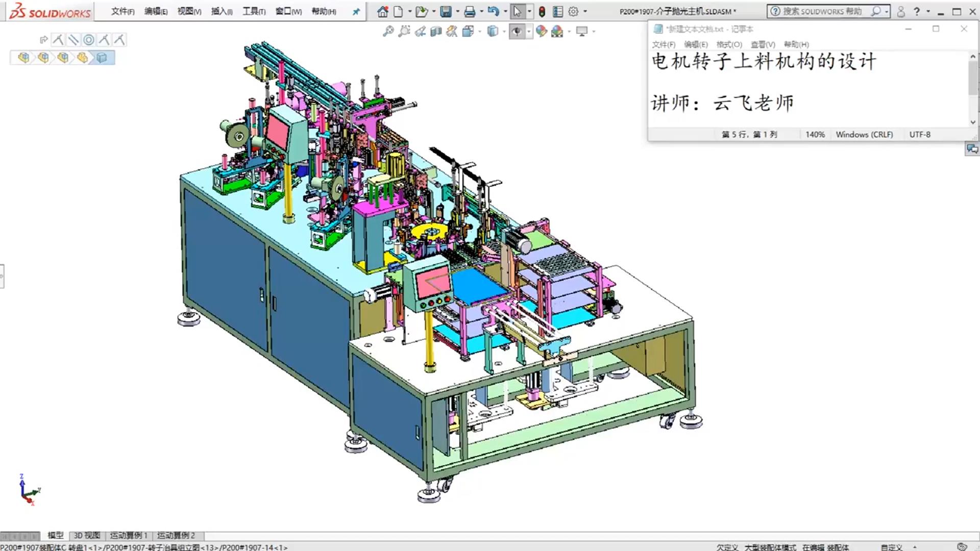Select the blue part icon in breadcrumb
The image size is (980, 551).
[x=102, y=58]
